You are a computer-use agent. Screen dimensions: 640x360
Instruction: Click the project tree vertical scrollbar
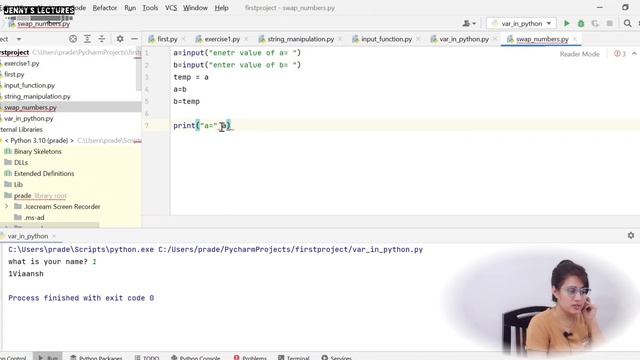point(139,70)
